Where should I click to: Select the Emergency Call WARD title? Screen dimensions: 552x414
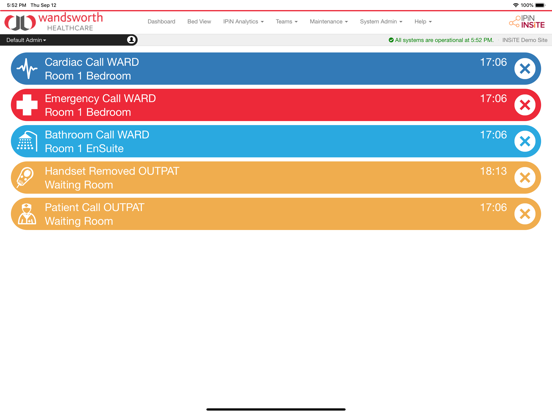click(100, 98)
